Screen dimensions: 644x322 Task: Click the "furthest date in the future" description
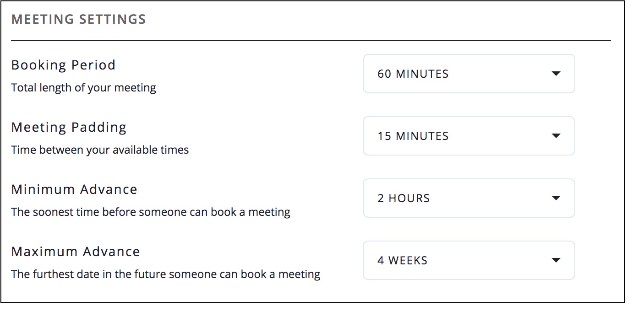tap(165, 274)
